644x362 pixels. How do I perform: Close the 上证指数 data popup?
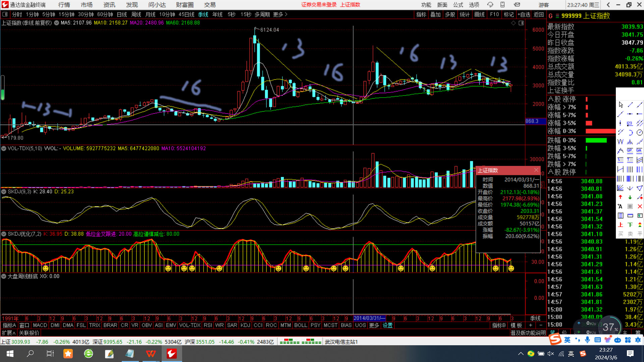tap(536, 170)
